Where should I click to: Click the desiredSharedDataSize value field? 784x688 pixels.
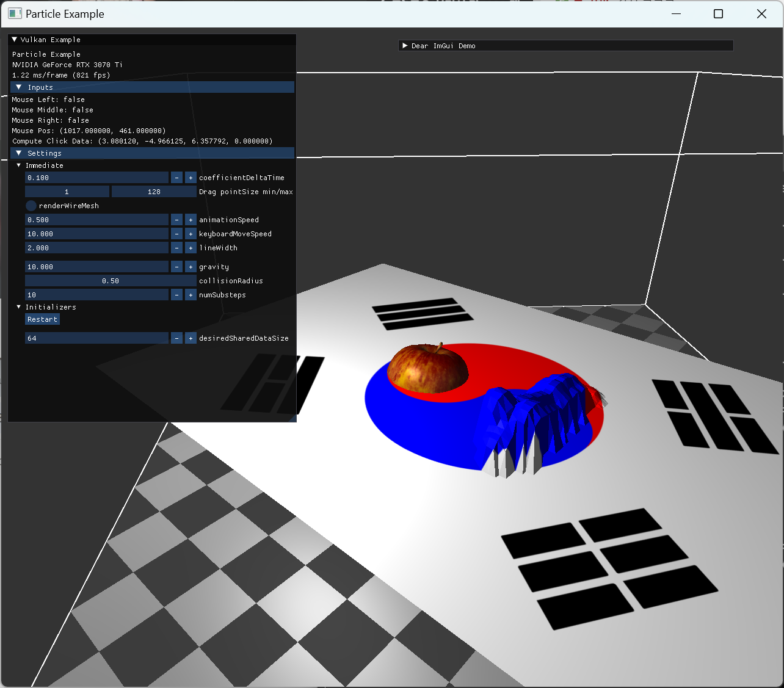[x=96, y=338]
